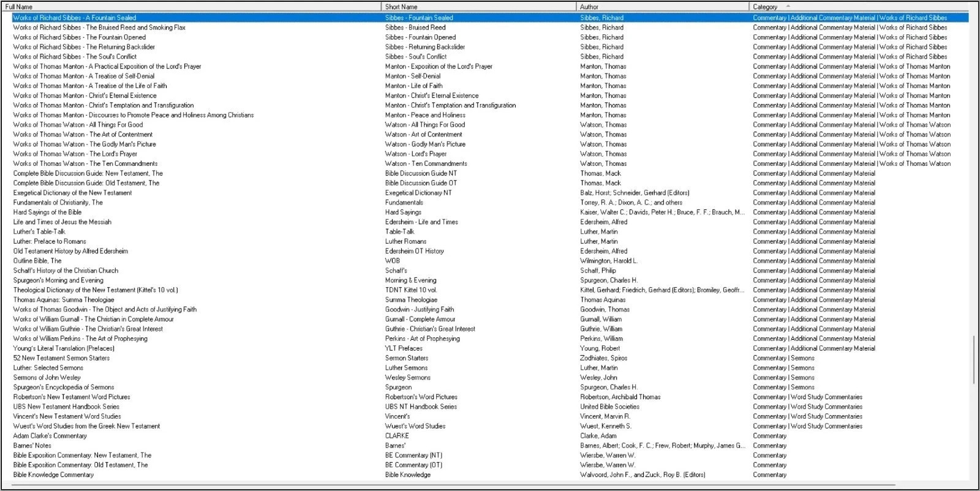Click the Category column header
Screen dimensions: 980x491
click(859, 7)
